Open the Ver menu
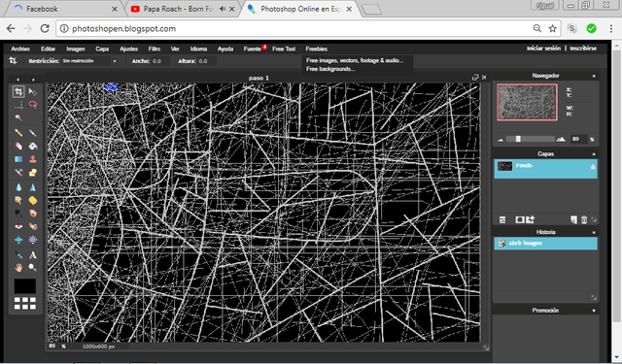Screen dimensions: 622x364 point(175,49)
